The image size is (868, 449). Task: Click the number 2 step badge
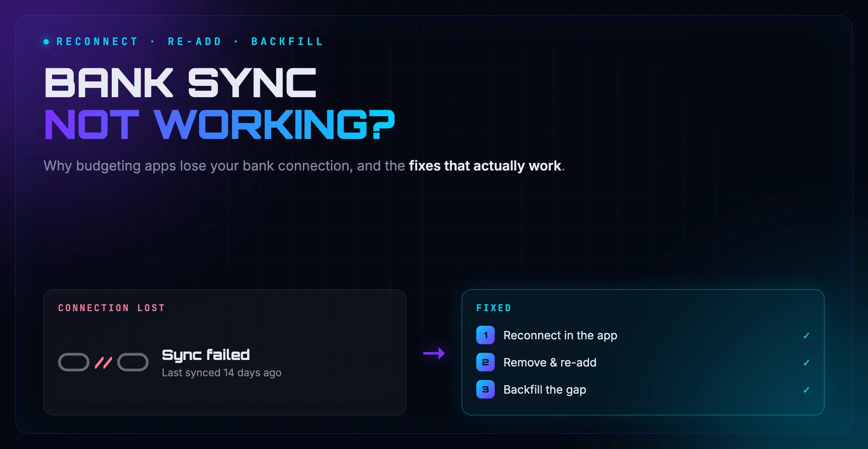click(x=486, y=363)
